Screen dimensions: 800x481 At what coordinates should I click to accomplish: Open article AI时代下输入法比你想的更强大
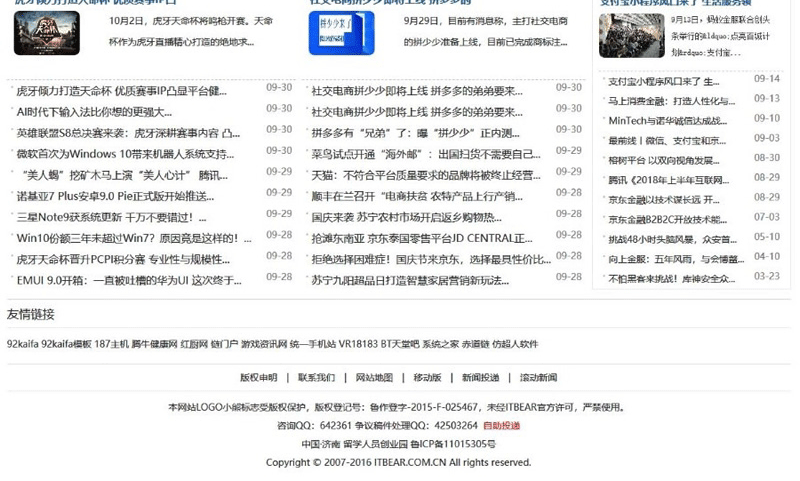[x=94, y=112]
